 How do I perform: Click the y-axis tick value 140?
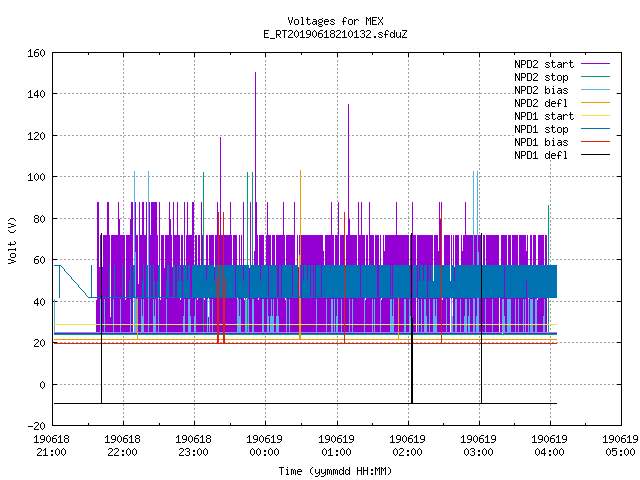tap(36, 94)
